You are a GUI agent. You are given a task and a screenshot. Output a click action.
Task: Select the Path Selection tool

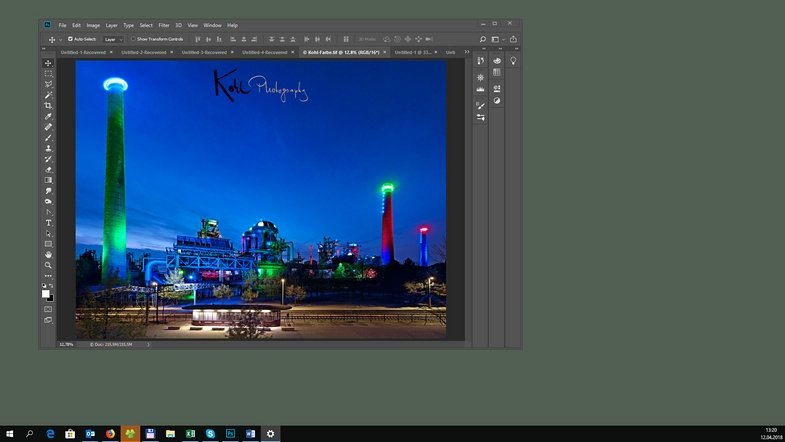(48, 233)
